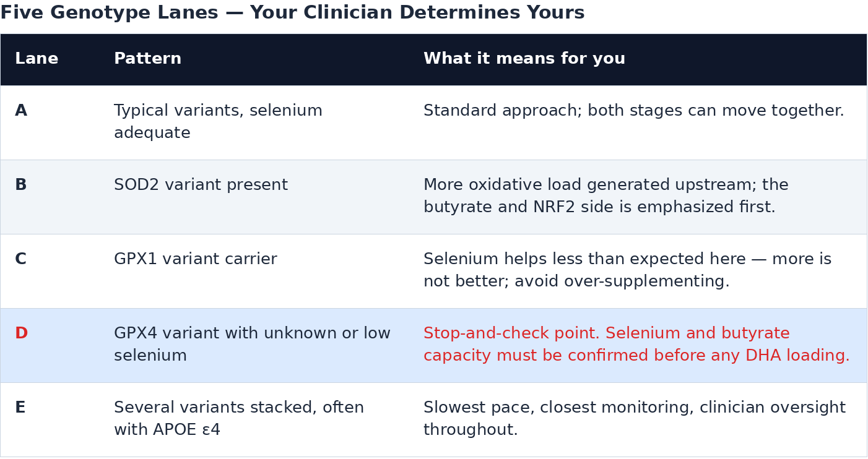Click 'GPX4 variant with unknown or low selenium'

point(252,345)
